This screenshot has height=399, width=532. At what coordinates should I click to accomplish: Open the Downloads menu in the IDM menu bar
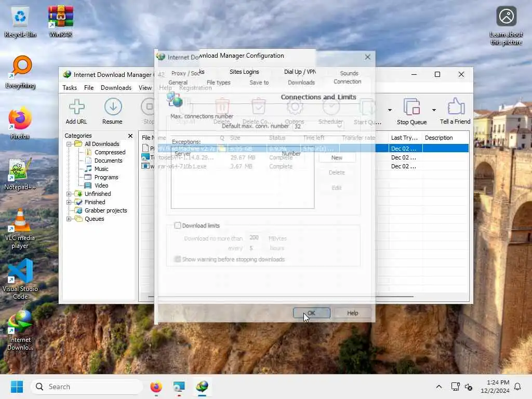click(x=116, y=88)
